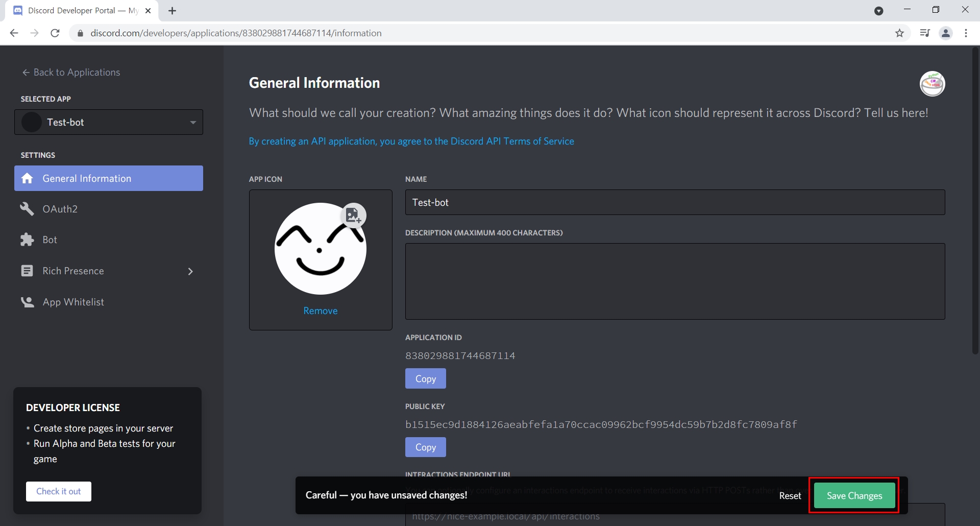Image resolution: width=980 pixels, height=526 pixels.
Task: Copy the Public Key
Action: 426,447
